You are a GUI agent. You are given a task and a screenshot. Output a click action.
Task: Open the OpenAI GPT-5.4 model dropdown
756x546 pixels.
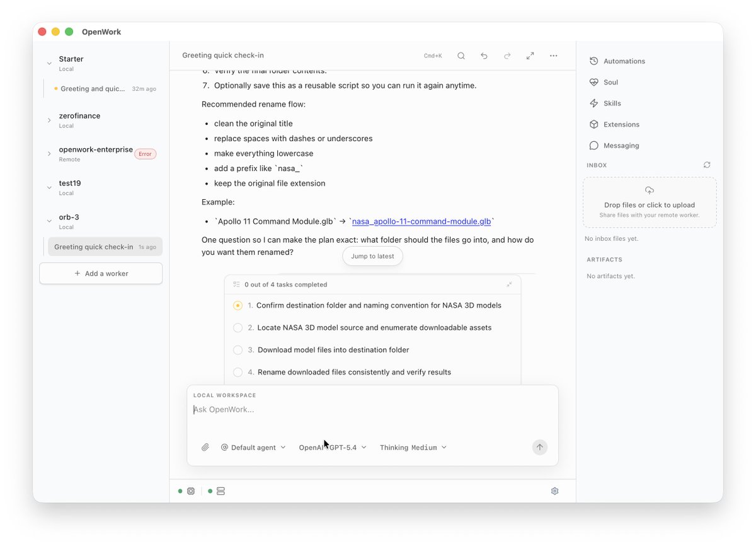[x=333, y=448]
